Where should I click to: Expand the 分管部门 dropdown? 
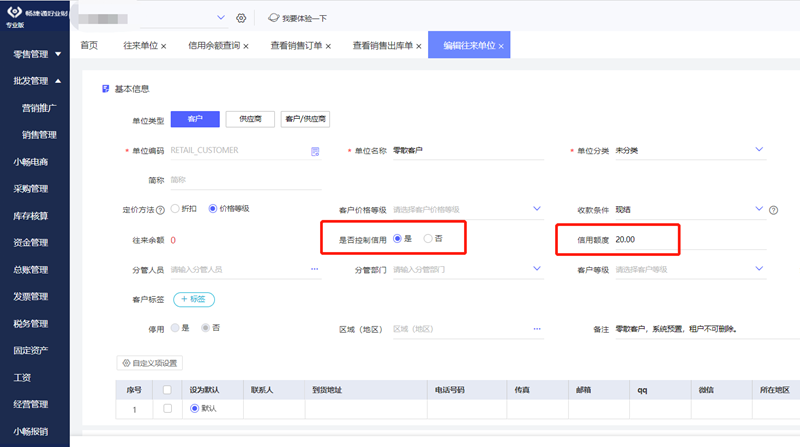537,268
